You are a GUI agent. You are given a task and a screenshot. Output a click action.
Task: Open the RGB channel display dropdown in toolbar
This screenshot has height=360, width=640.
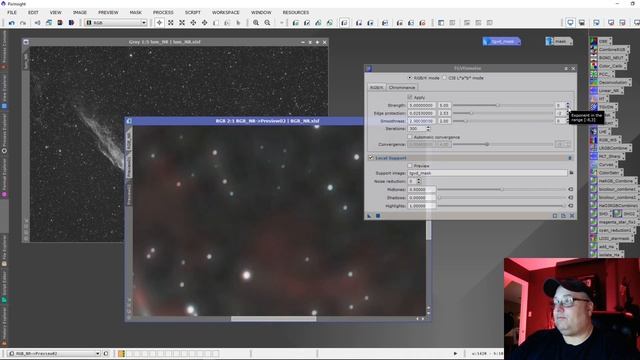tap(116, 23)
